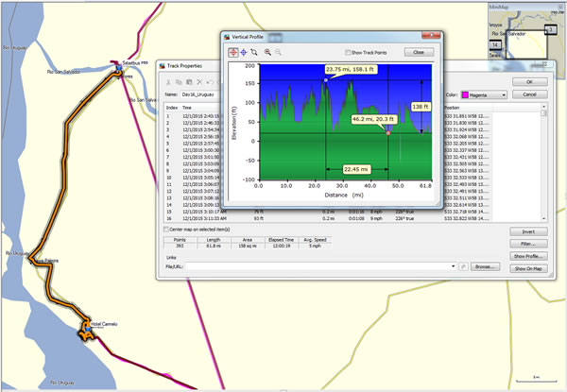Image resolution: width=567 pixels, height=392 pixels.
Task: Select the blue crosshair point tool
Action: click(244, 52)
